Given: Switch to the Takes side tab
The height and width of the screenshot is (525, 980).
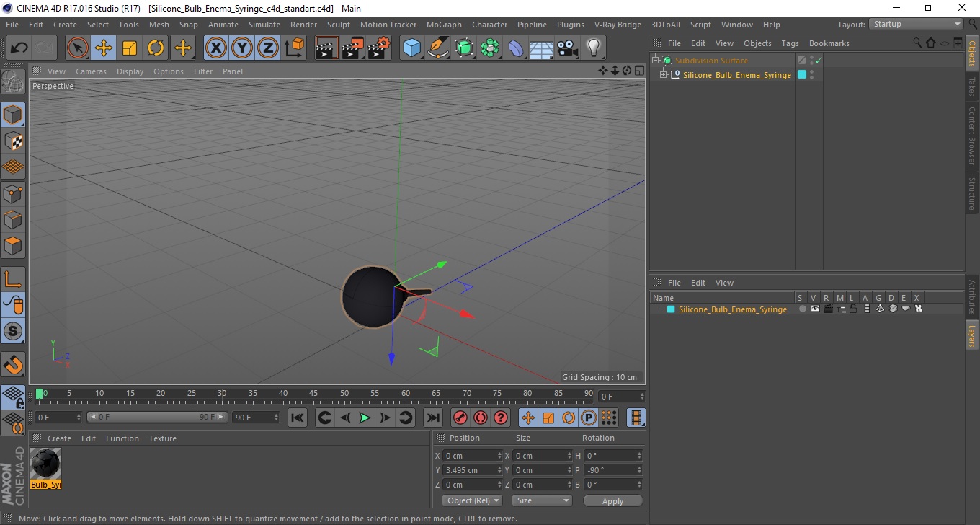Looking at the screenshot, I should 971,87.
